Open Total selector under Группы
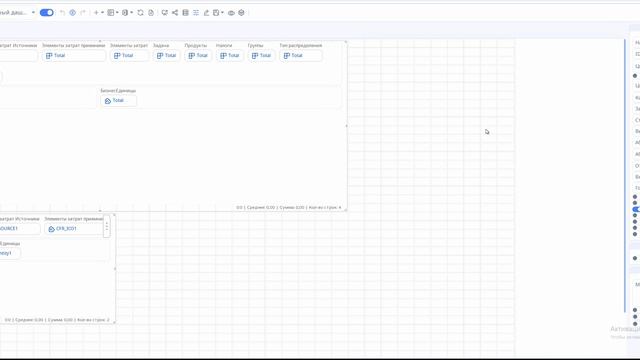 coord(261,56)
